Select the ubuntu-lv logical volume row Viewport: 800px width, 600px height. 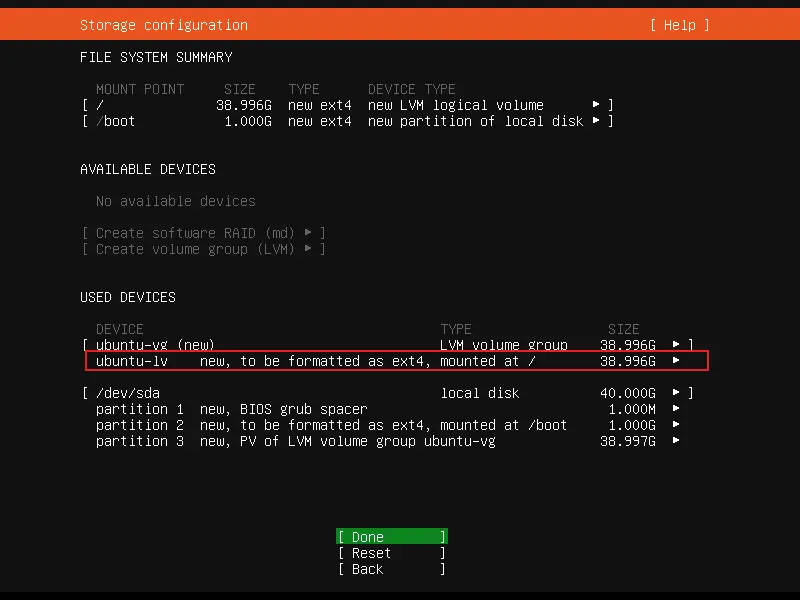[396, 361]
